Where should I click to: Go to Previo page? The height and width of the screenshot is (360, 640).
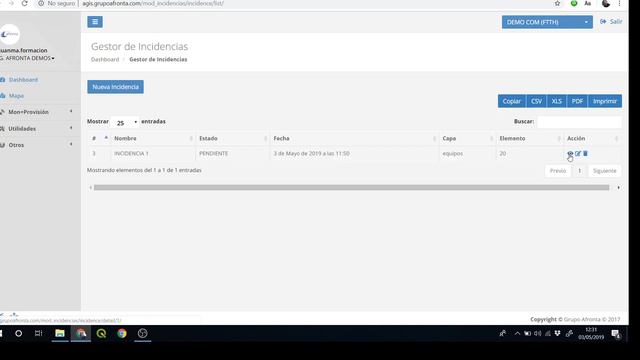click(558, 171)
